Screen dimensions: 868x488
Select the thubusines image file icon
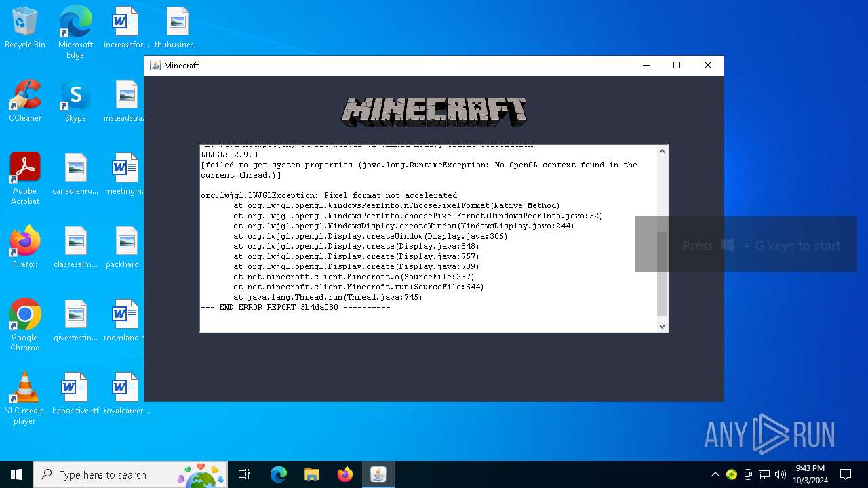[x=177, y=28]
